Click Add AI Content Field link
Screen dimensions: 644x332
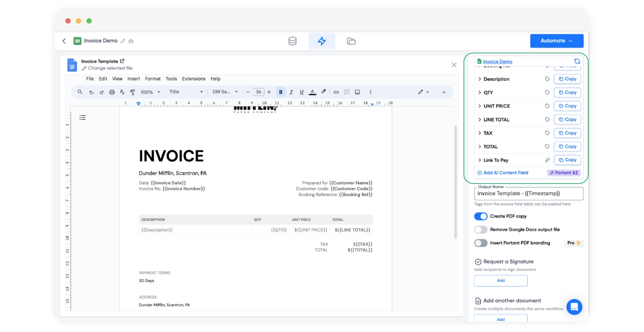506,173
